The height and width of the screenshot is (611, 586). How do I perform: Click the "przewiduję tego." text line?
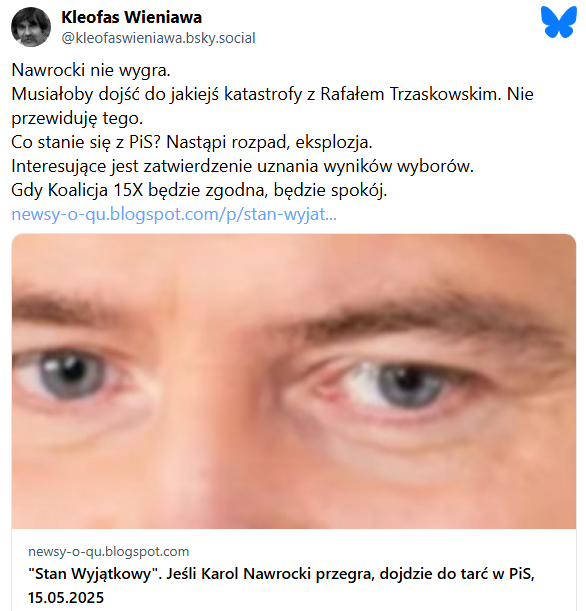77,118
